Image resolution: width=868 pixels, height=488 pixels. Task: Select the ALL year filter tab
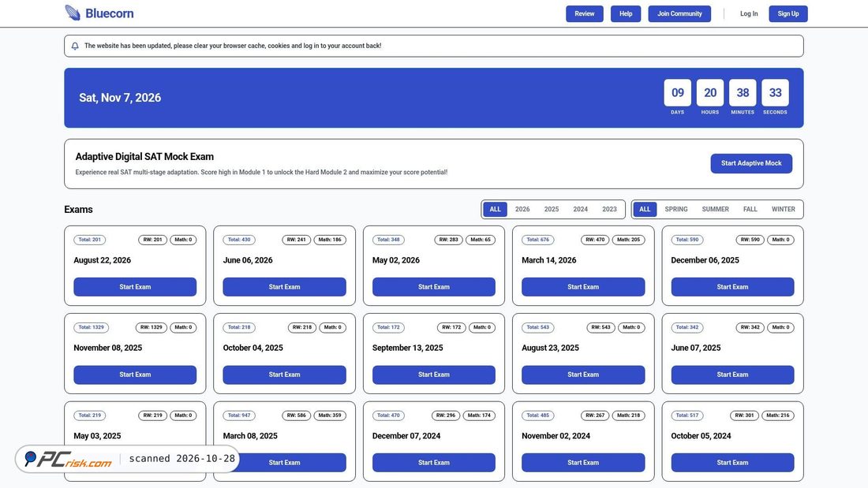point(495,209)
